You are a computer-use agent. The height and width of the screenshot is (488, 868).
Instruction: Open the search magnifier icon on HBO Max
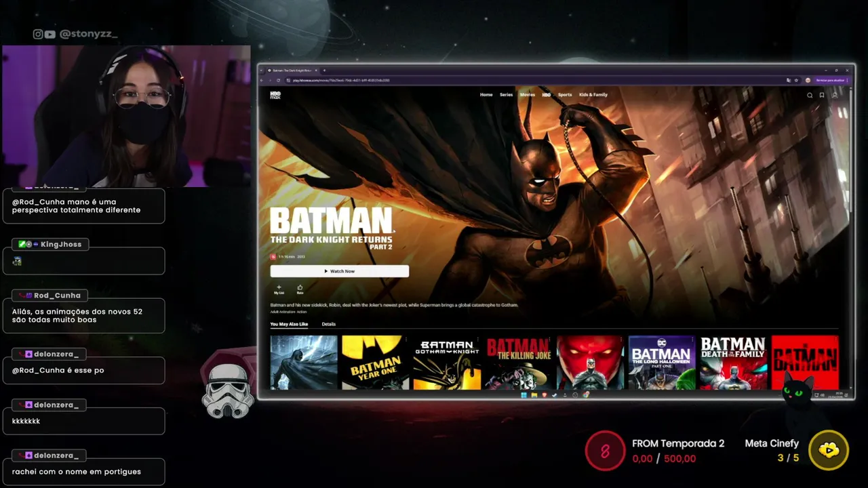(x=810, y=95)
